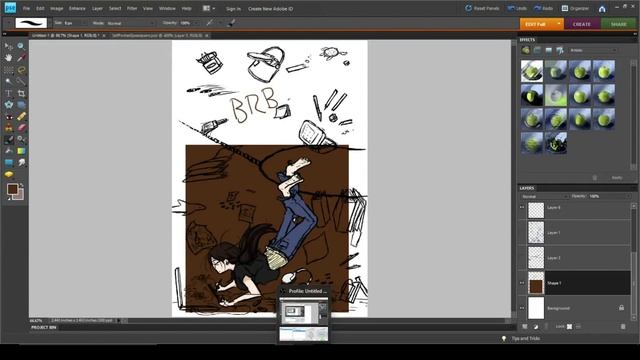
Task: Show Photo Effects in Effects panel
Action: click(549, 50)
